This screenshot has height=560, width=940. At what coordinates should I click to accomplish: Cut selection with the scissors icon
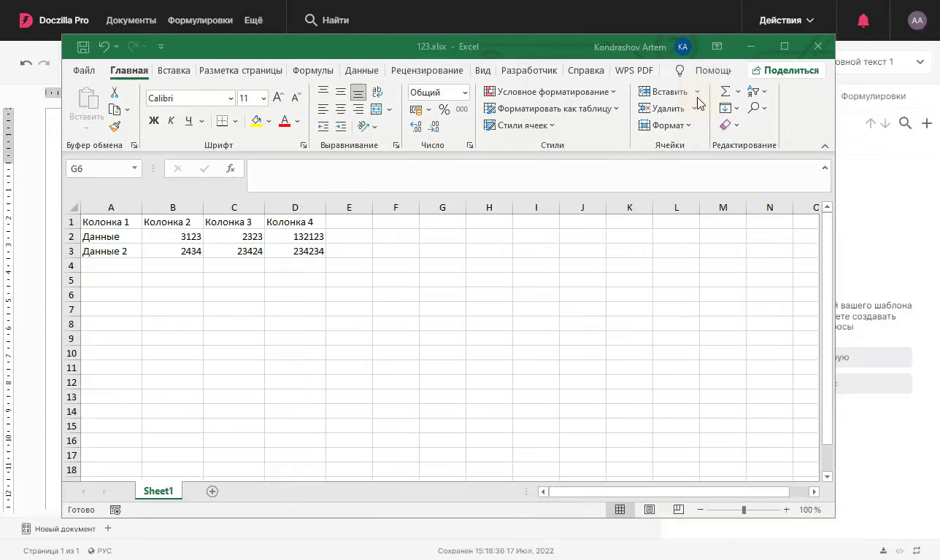click(x=115, y=93)
